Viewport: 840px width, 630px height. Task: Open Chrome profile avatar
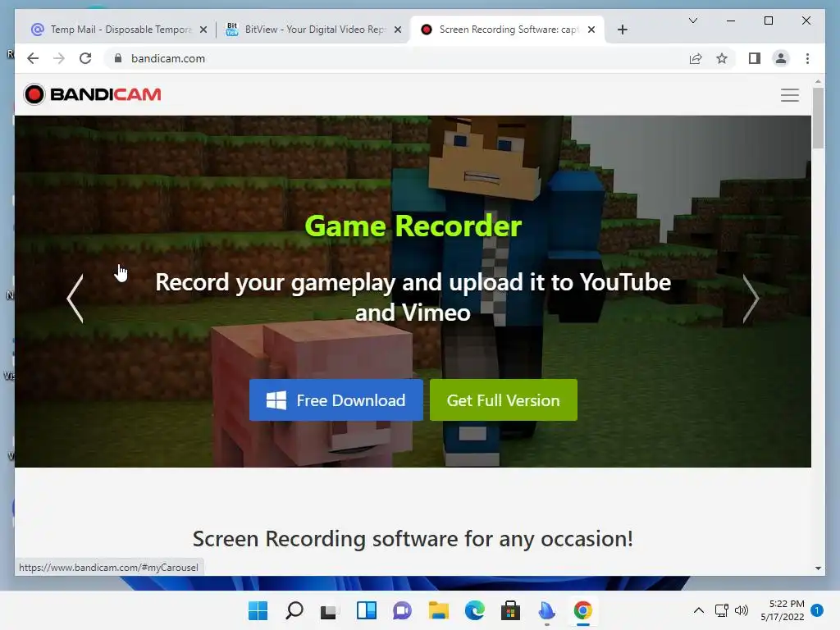tap(781, 58)
